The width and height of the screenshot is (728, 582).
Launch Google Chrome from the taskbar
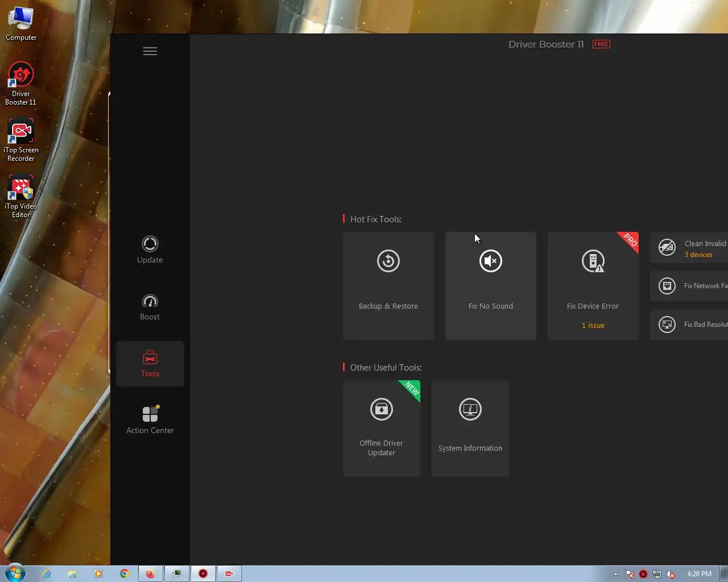(x=125, y=574)
